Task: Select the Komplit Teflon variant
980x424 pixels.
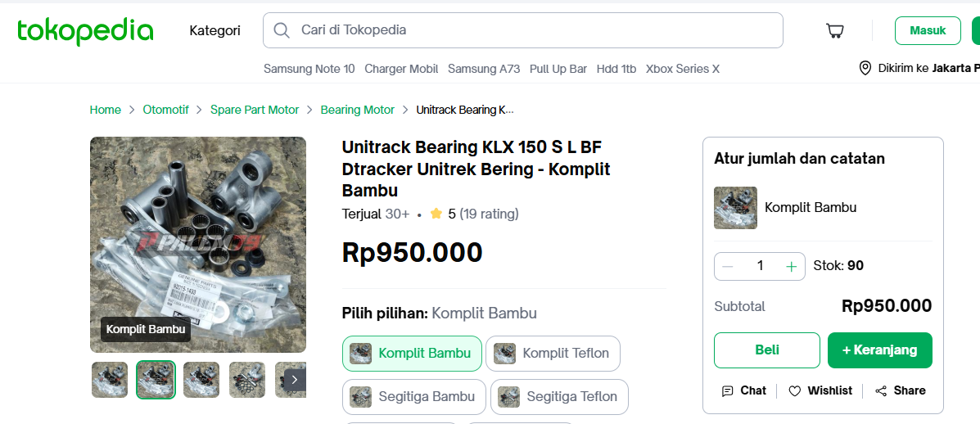Action: coord(553,354)
